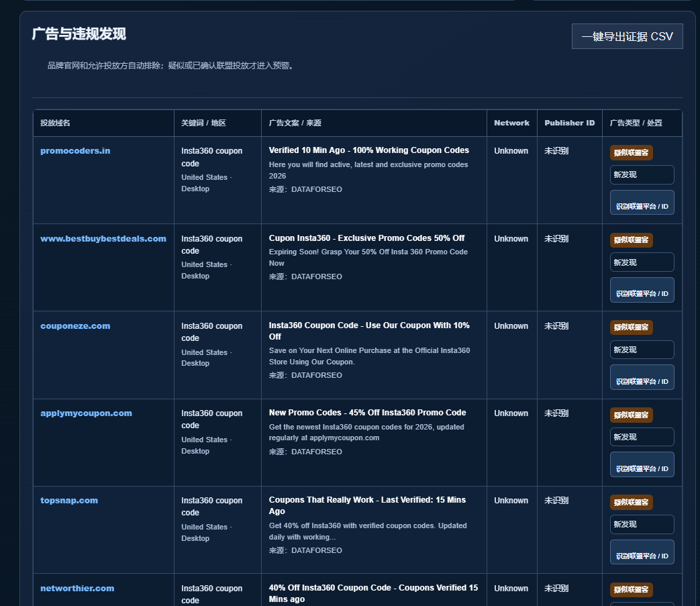Screen dimensions: 700x606
Task: Select "New Promo Codes - 45% Off Insta360 Promo Code"
Action: coord(367,413)
